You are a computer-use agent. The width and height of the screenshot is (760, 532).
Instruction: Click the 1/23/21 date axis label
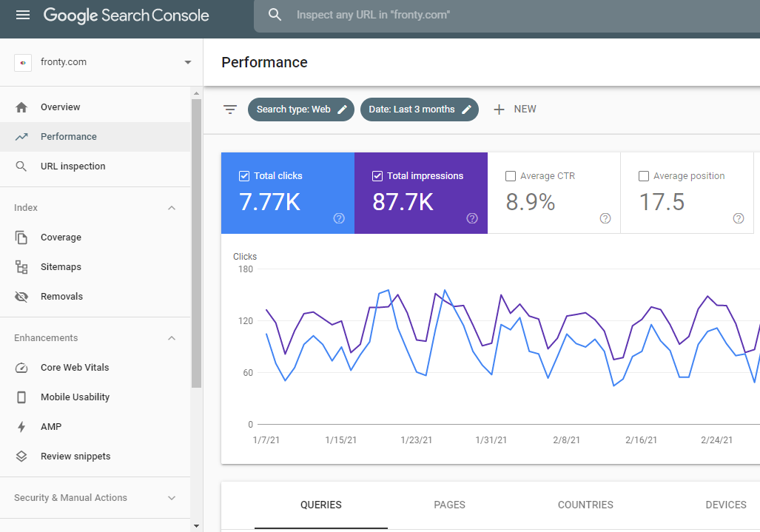(417, 440)
